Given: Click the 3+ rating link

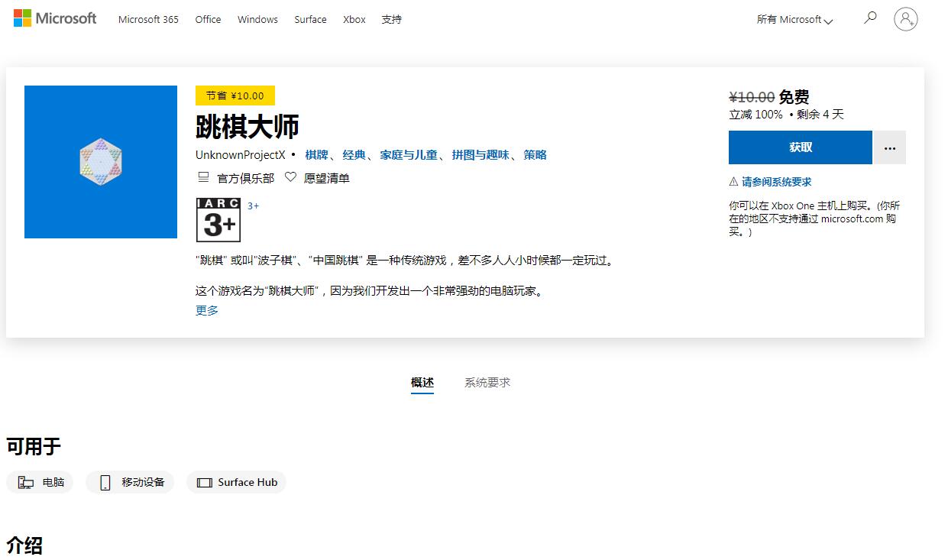Looking at the screenshot, I should pos(253,206).
